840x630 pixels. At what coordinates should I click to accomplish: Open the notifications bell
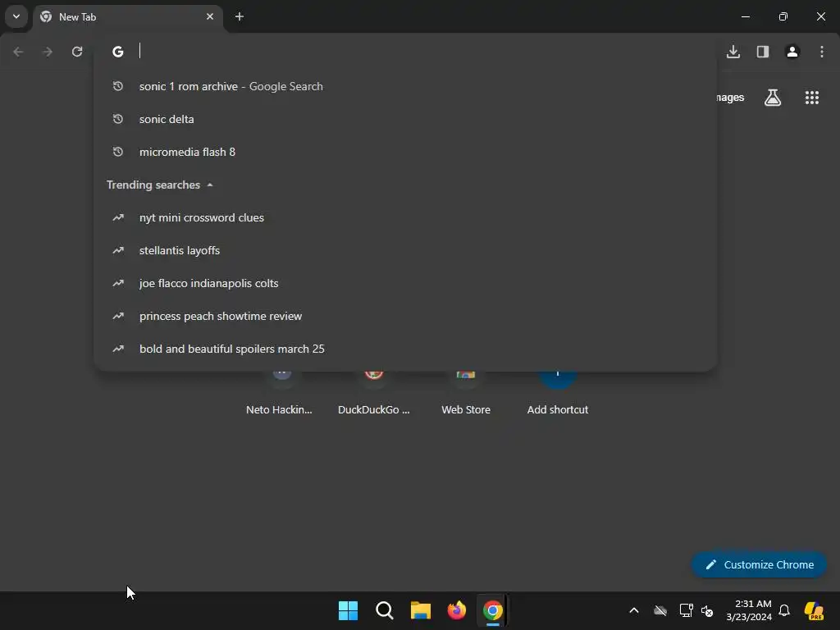click(784, 610)
